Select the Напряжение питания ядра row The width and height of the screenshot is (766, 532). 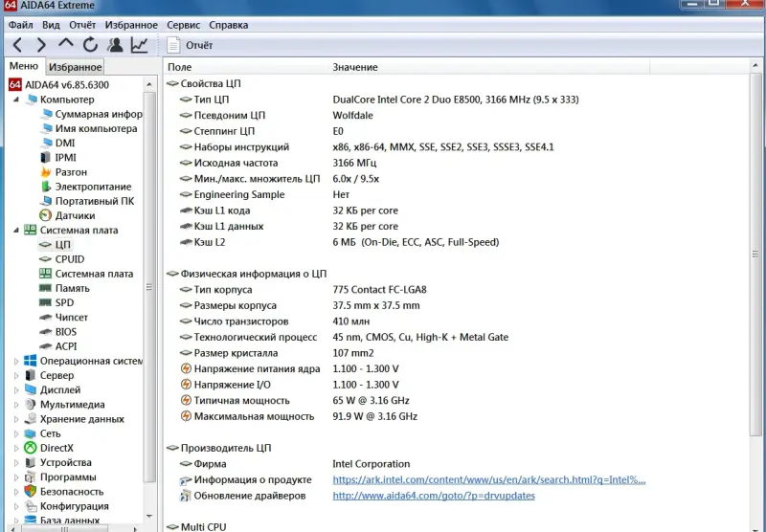click(x=289, y=369)
